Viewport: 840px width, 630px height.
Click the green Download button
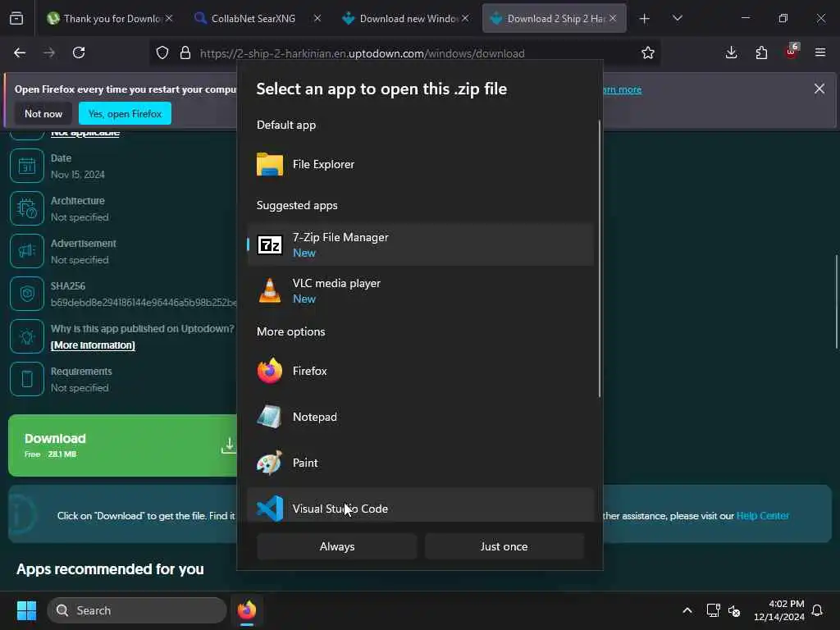pos(123,445)
